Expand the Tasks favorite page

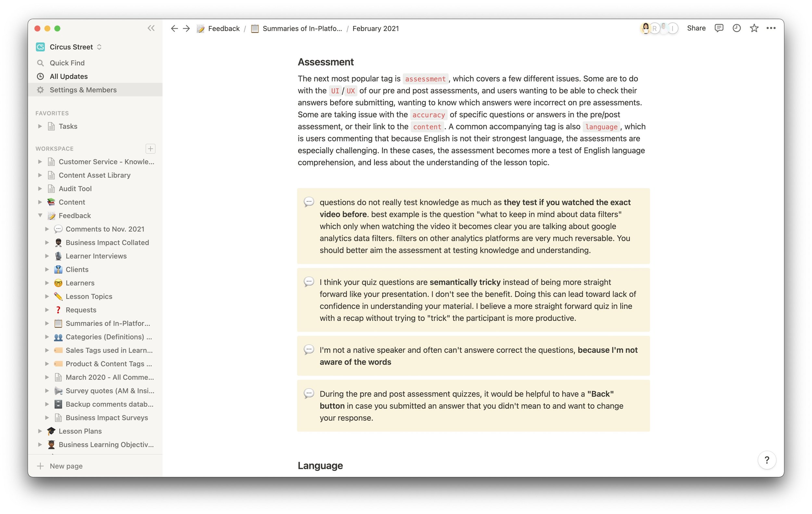tap(40, 126)
